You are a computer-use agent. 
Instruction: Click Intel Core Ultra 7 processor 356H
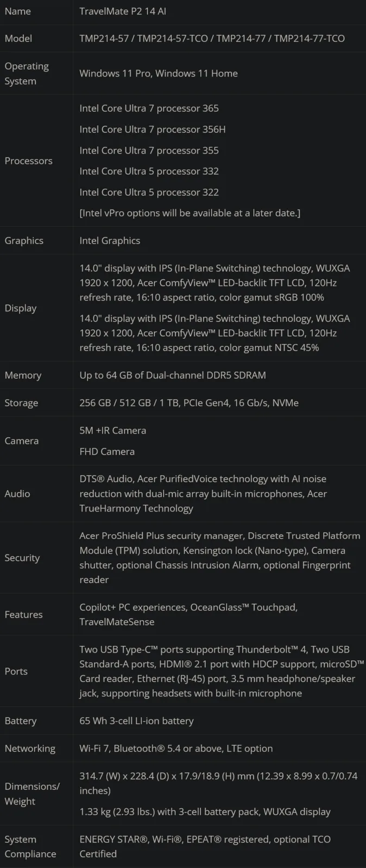[152, 129]
